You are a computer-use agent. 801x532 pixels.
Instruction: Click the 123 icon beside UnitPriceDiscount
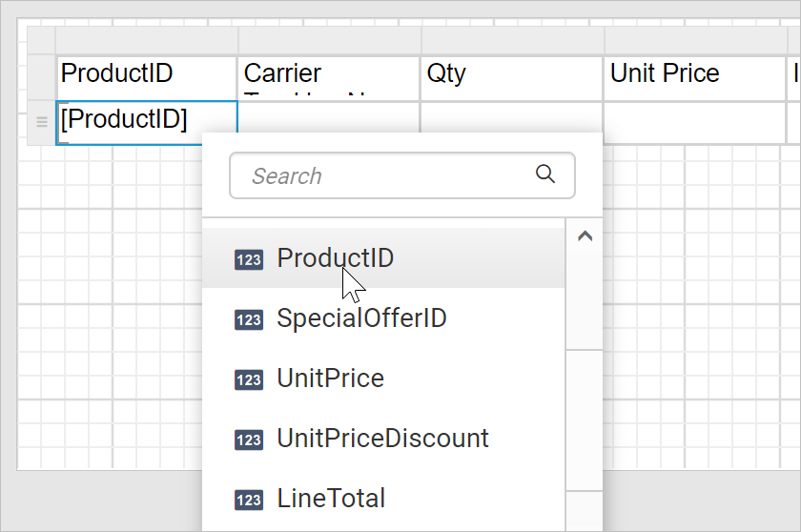point(249,440)
